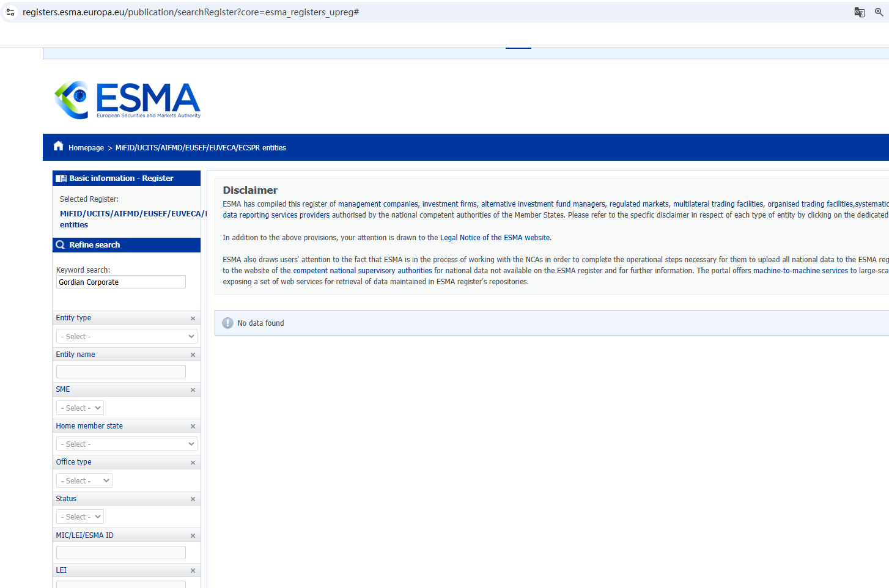The width and height of the screenshot is (889, 588).
Task: Click the home icon in breadcrumb bar
Action: (59, 146)
